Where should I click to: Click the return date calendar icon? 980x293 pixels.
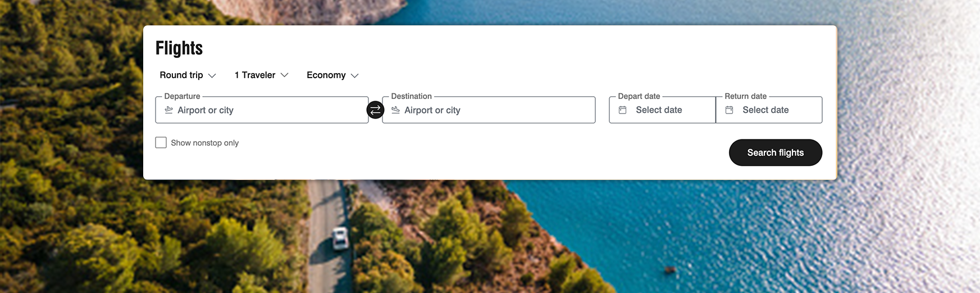coord(729,110)
